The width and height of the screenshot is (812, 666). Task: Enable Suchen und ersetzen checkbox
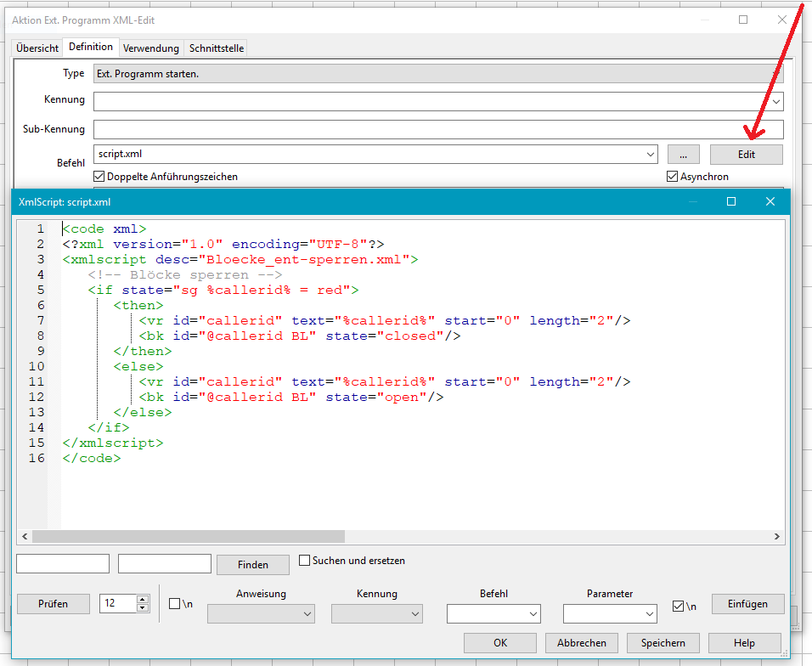(305, 561)
